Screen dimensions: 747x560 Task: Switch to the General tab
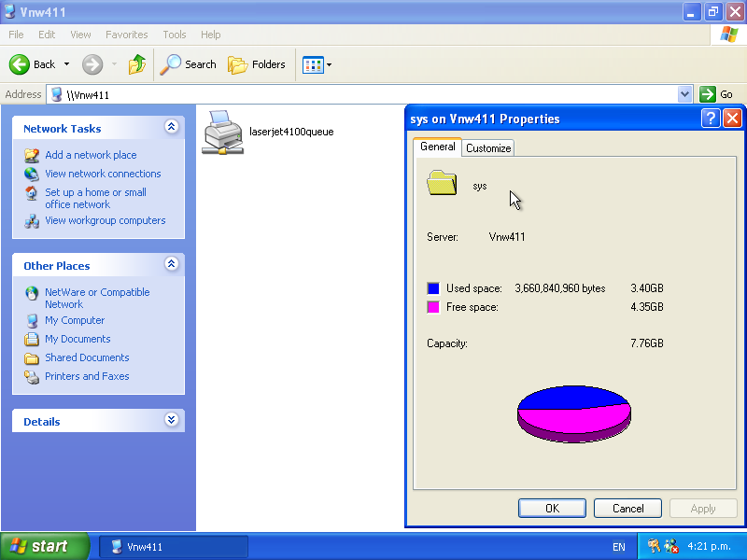[x=437, y=147]
